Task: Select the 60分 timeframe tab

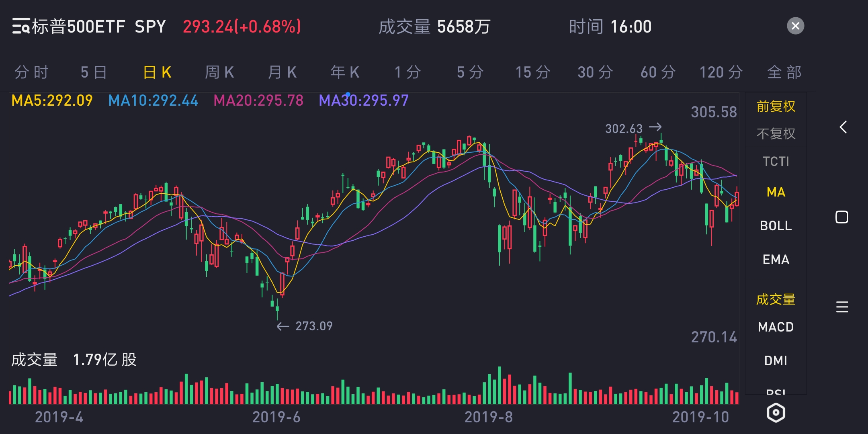Action: point(658,73)
